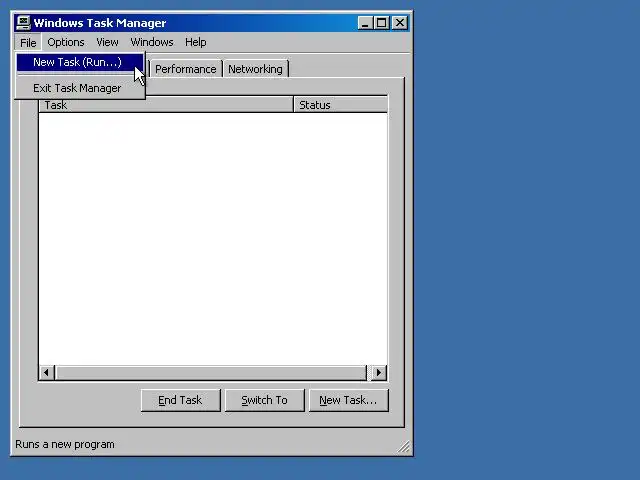The width and height of the screenshot is (640, 480).
Task: Close the Task Manager window
Action: click(x=400, y=23)
